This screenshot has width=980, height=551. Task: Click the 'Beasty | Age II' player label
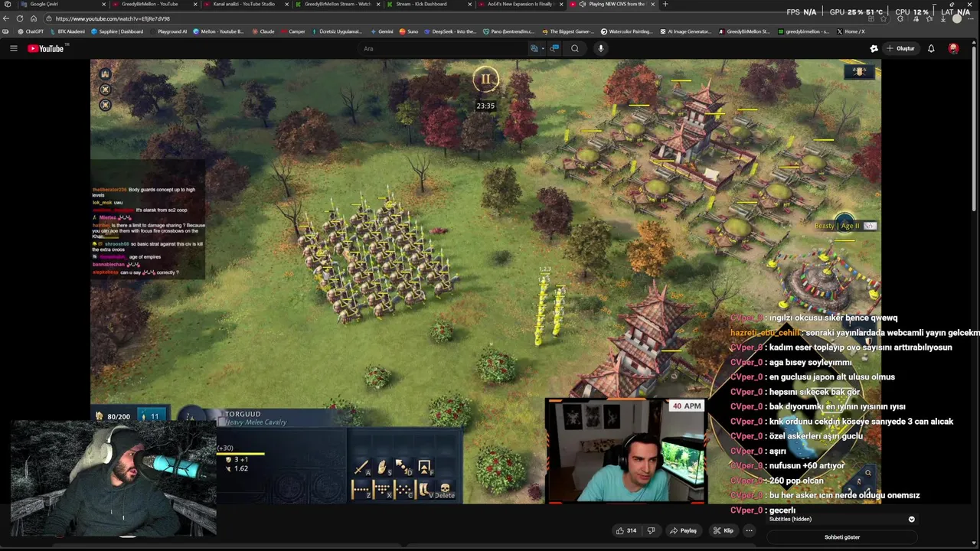tap(838, 226)
